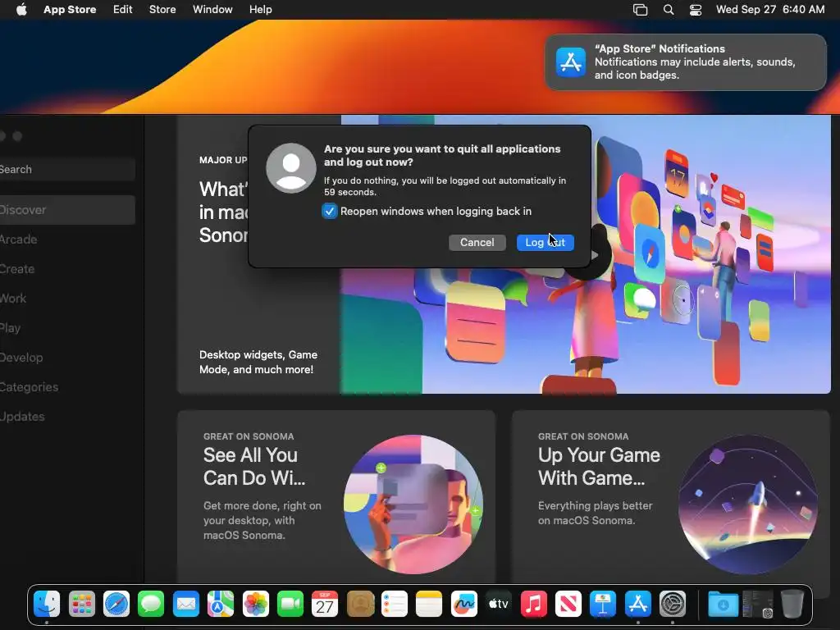Screen dimensions: 840x630
Task: Click Cancel in logout dialog
Action: (477, 243)
